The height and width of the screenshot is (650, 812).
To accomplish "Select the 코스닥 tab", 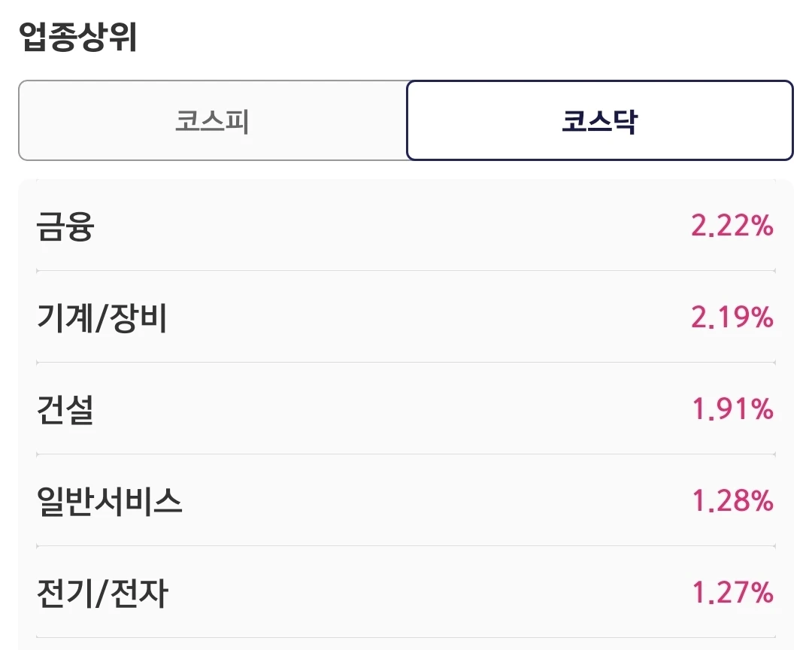I will pyautogui.click(x=600, y=120).
